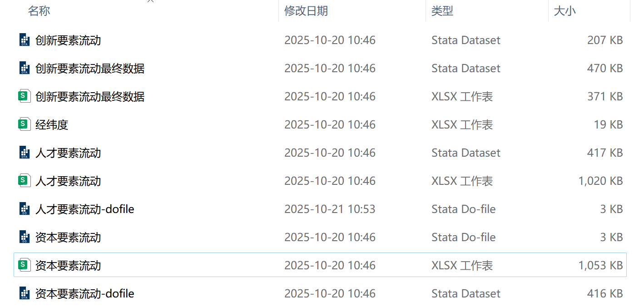Sort files by the 修改日期 column header
Image resolution: width=644 pixels, height=307 pixels.
pos(306,11)
